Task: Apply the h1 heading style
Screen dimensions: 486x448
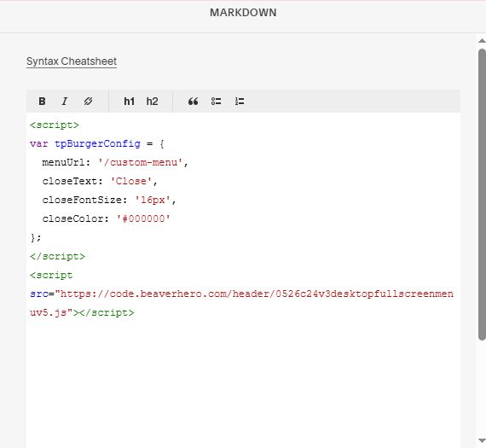Action: click(x=129, y=102)
